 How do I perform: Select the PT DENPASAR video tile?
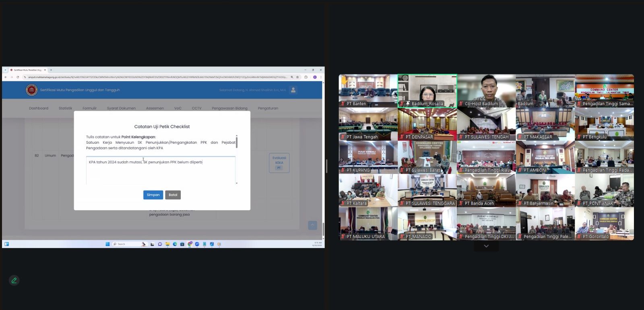pos(427,124)
